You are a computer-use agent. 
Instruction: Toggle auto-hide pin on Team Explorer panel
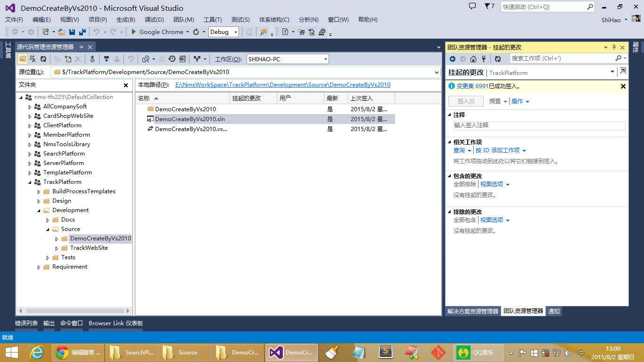coord(614,48)
